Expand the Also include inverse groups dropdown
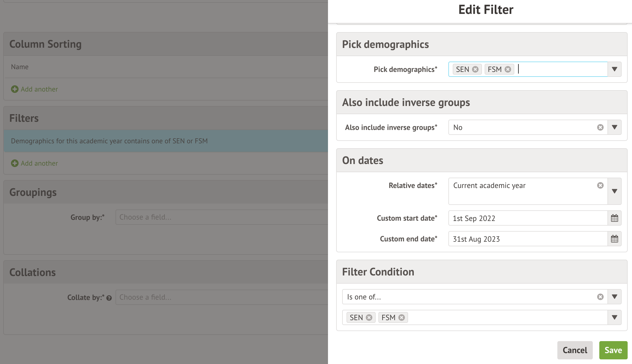632x364 pixels. (x=614, y=127)
